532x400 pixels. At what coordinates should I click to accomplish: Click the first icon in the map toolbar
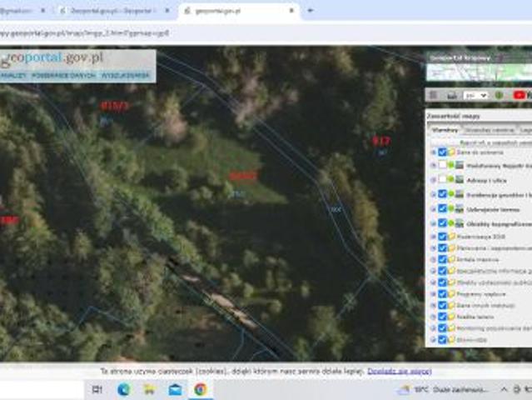[433, 95]
